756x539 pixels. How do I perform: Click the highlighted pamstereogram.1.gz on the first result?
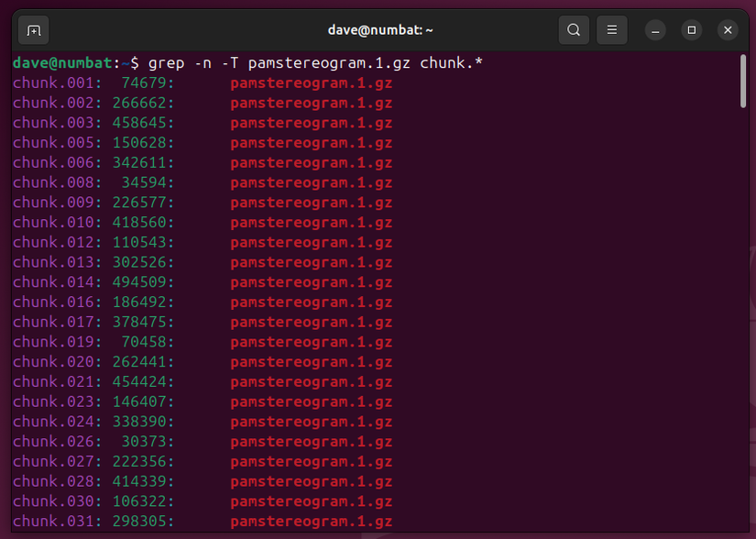pyautogui.click(x=311, y=82)
